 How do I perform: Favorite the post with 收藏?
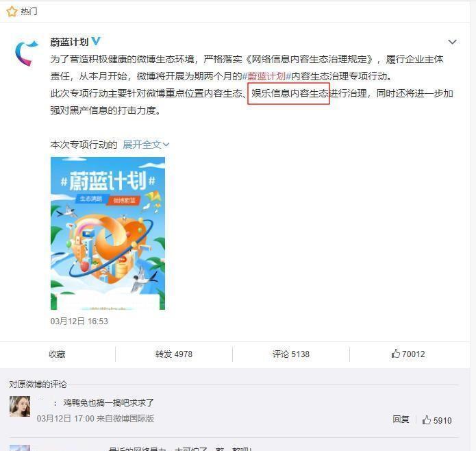(57, 354)
